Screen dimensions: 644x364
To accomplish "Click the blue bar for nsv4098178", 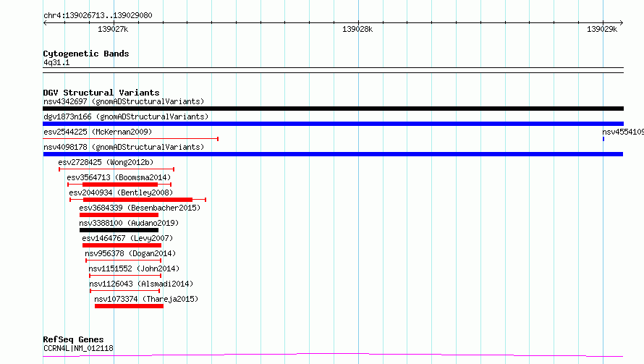I will tap(333, 154).
